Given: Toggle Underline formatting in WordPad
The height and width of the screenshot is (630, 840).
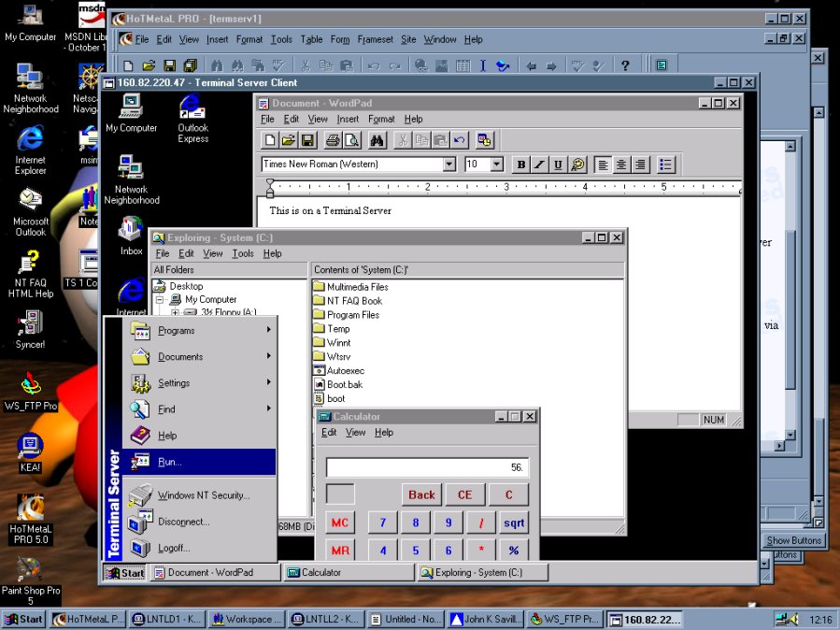Looking at the screenshot, I should pyautogui.click(x=558, y=165).
